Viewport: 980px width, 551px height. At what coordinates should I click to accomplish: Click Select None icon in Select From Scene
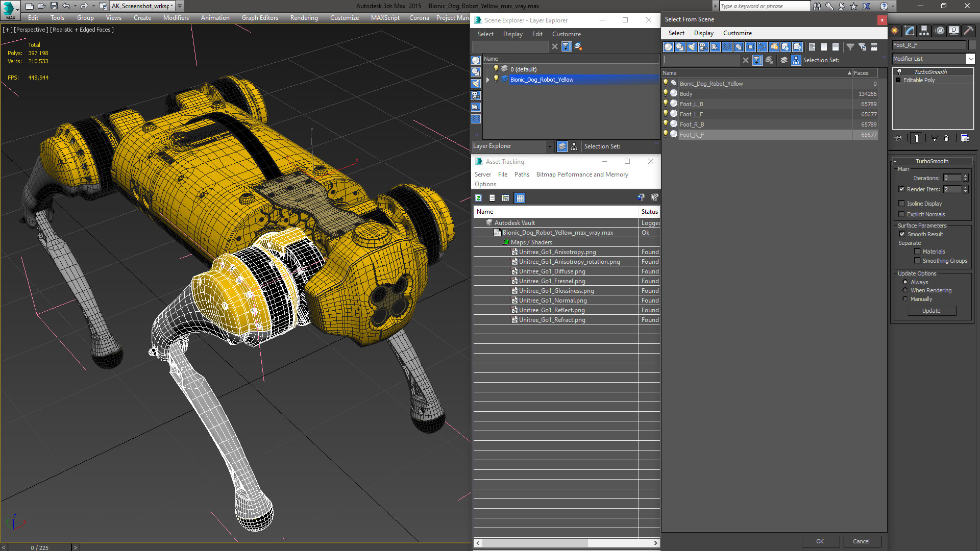coord(824,47)
